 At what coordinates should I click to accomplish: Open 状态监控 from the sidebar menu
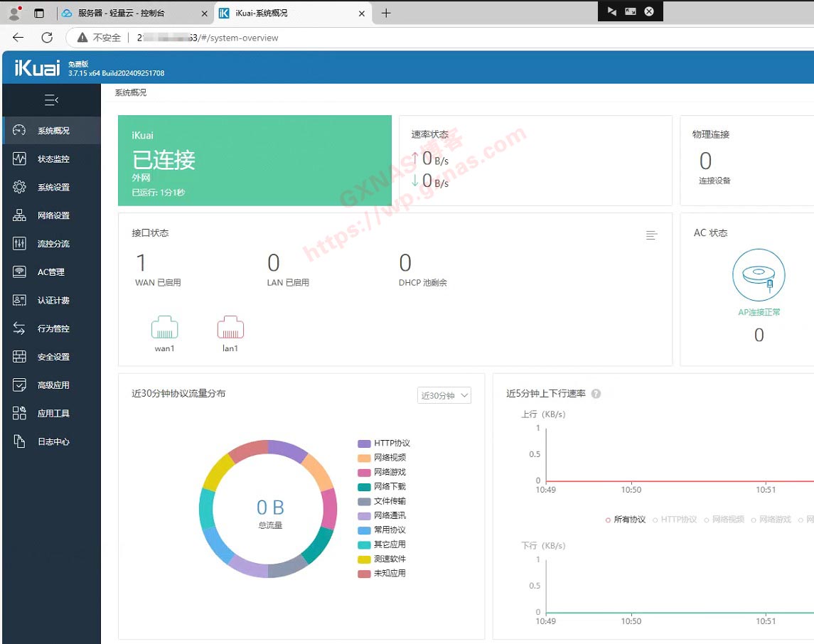tap(53, 159)
